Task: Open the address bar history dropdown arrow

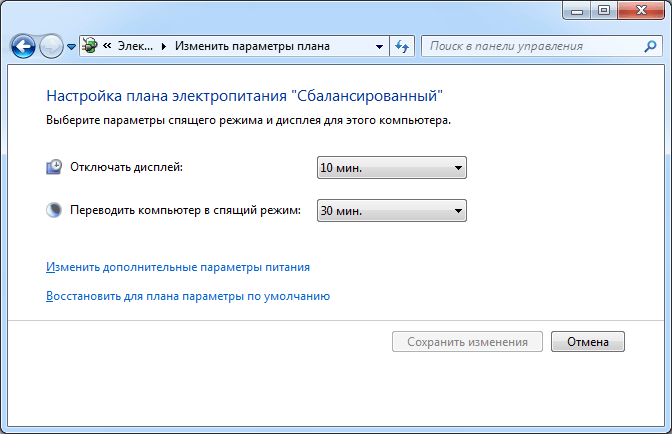Action: pos(379,46)
